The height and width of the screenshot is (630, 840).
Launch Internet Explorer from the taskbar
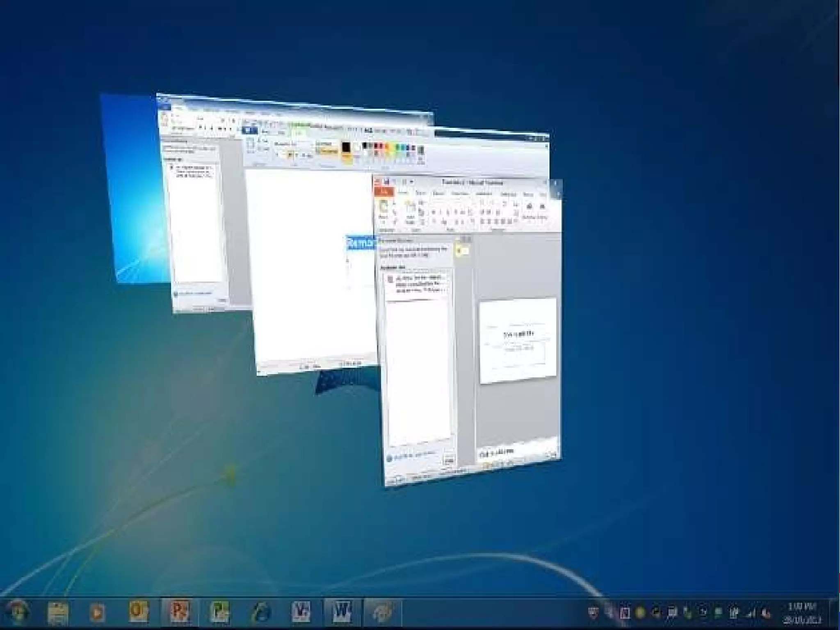coord(261,613)
